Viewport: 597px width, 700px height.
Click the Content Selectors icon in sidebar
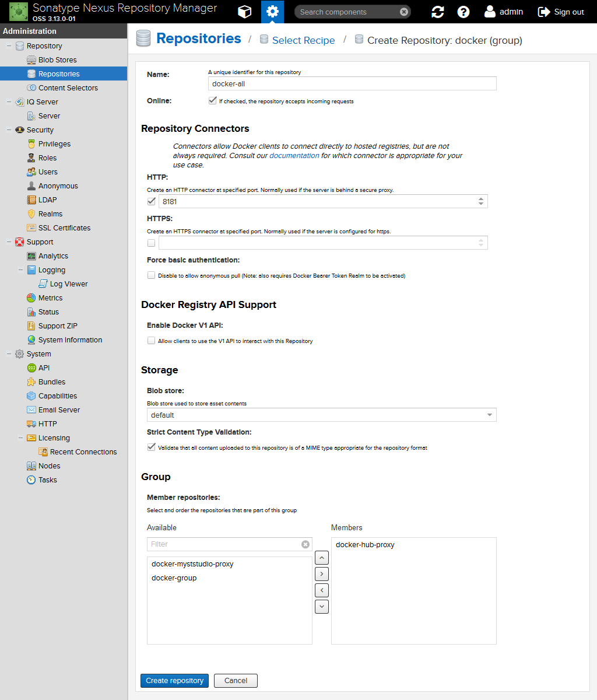(x=31, y=88)
